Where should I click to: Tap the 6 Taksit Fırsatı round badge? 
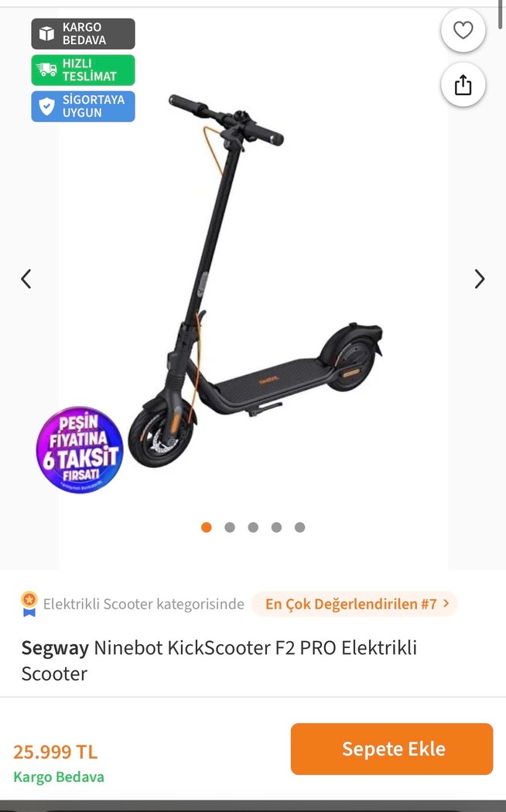click(80, 451)
